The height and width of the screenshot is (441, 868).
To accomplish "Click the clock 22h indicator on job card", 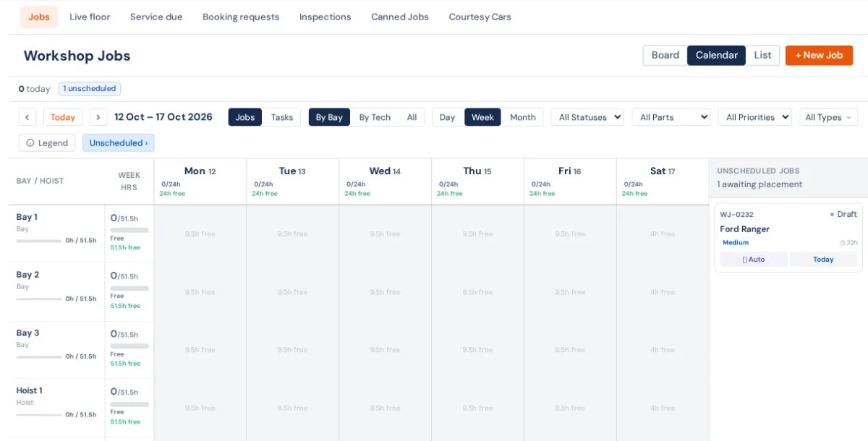I will [x=848, y=243].
